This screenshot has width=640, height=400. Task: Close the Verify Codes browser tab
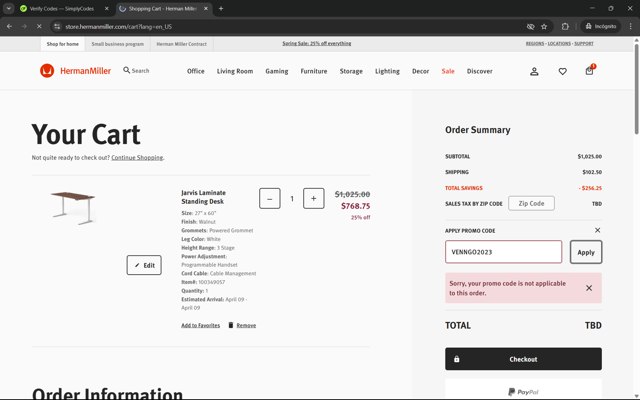(107, 8)
